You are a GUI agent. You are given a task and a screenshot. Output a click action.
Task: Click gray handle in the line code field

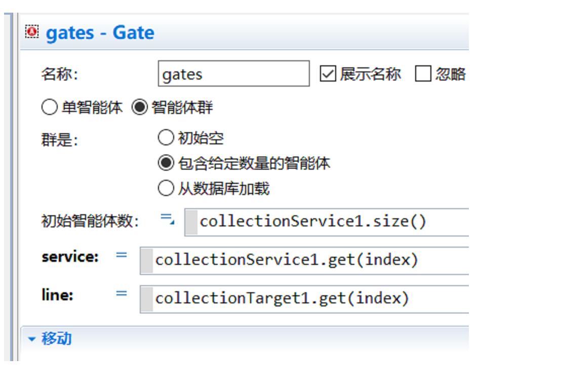click(x=147, y=299)
